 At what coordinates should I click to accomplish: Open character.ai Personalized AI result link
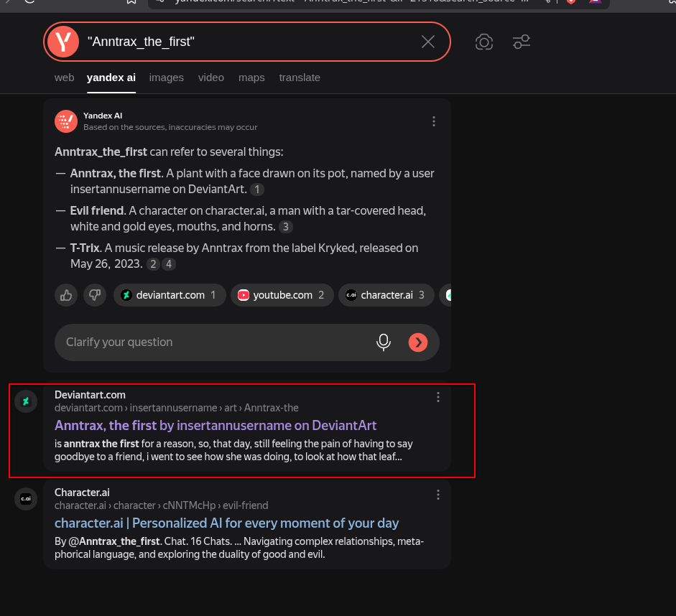coord(226,523)
